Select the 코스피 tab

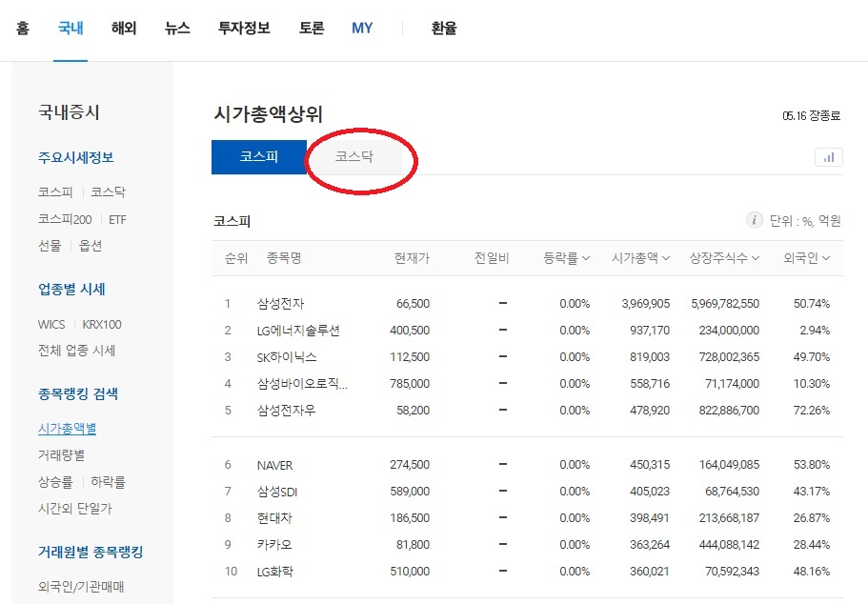(x=259, y=156)
